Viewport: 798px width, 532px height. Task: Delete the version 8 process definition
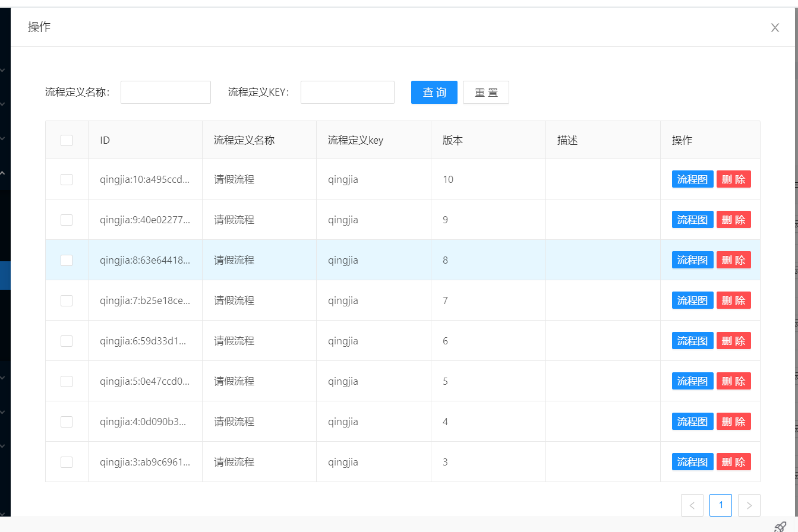pos(734,260)
